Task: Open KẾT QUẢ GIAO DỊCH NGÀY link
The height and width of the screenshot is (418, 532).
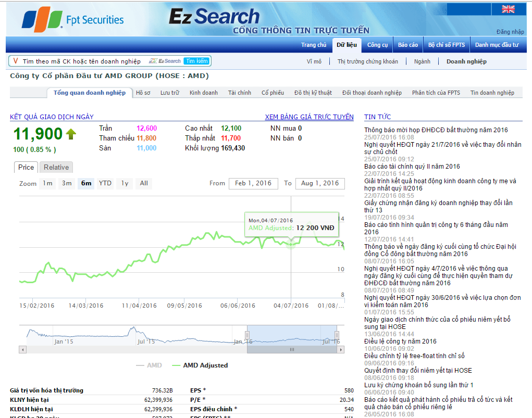Action: [x=52, y=117]
